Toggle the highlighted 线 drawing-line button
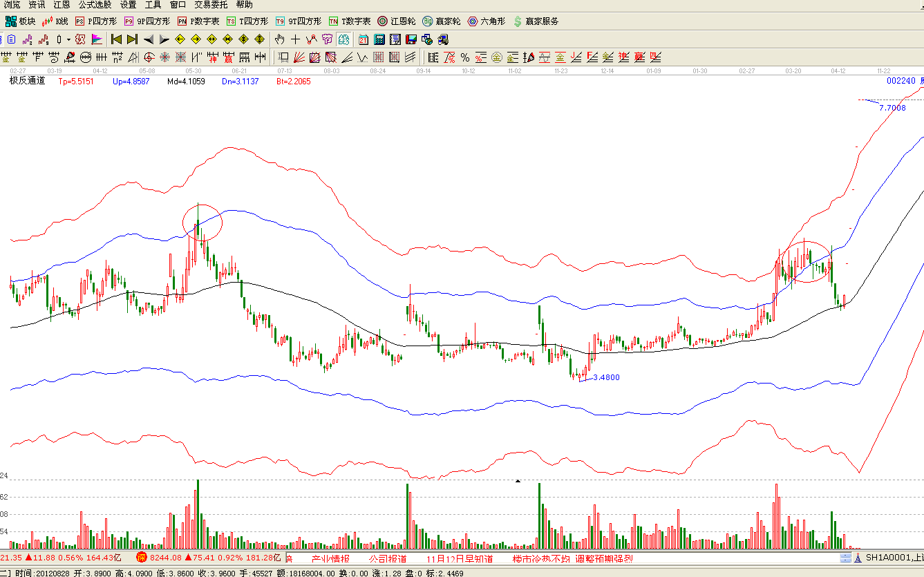The height and width of the screenshot is (577, 924). (343, 39)
